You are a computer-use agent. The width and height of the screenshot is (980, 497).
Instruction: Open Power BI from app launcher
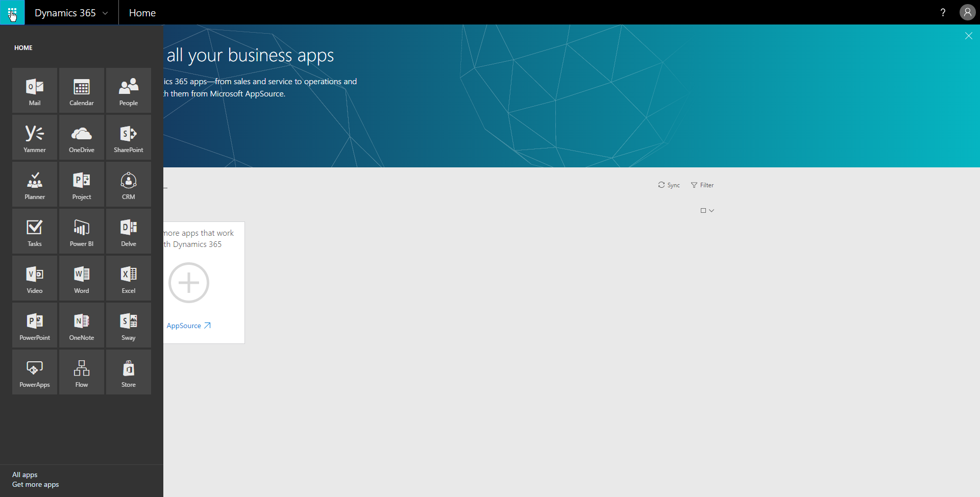coord(82,231)
